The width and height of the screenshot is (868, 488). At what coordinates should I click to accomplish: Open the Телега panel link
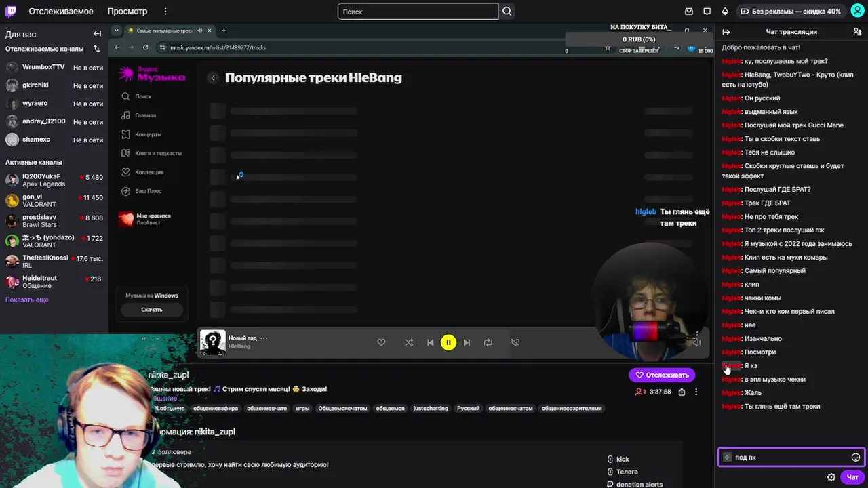click(x=623, y=472)
